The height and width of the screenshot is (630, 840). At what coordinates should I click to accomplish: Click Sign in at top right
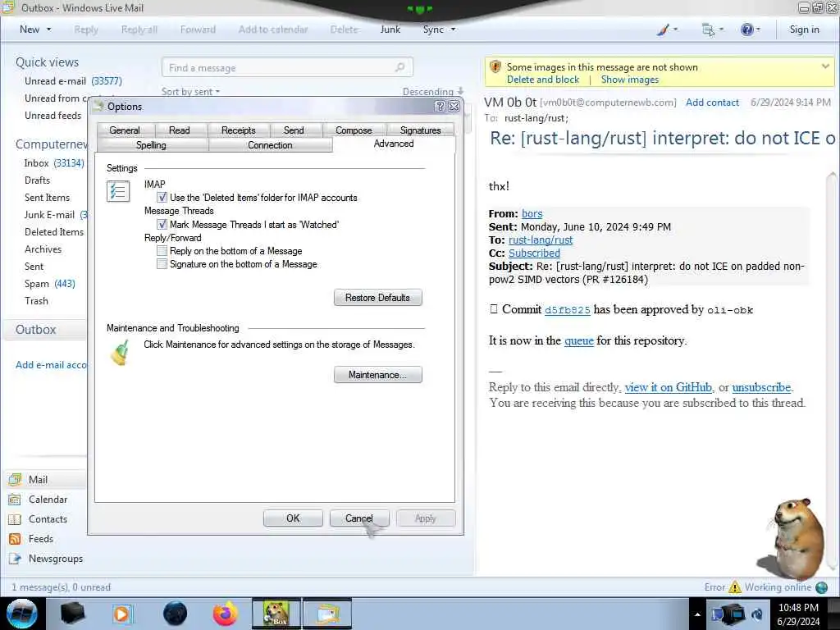[804, 30]
